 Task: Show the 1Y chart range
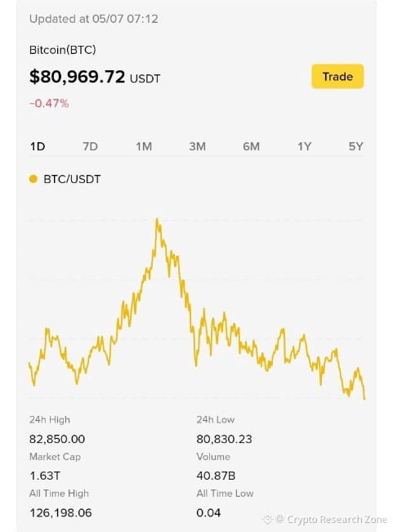pos(304,146)
